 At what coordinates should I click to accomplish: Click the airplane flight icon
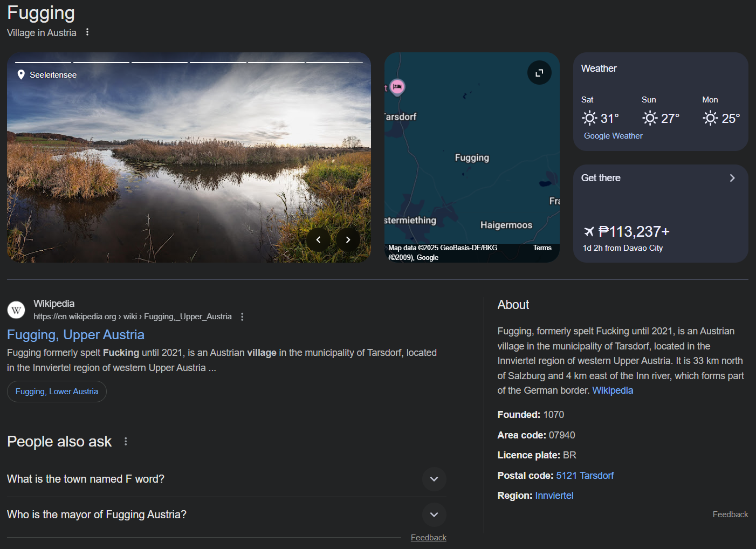[x=589, y=232]
